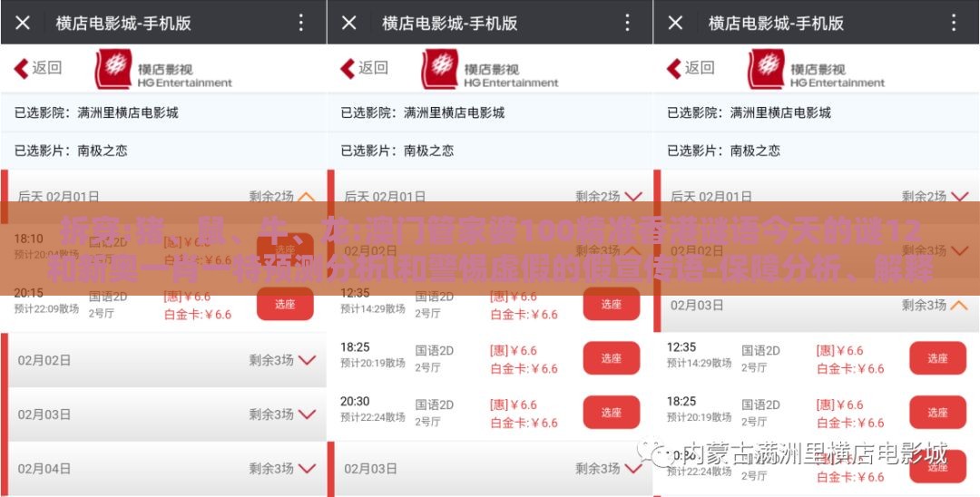This screenshot has width=980, height=497.
Task: Expand the 后天 02月01日 section on middle screen
Action: 633,197
